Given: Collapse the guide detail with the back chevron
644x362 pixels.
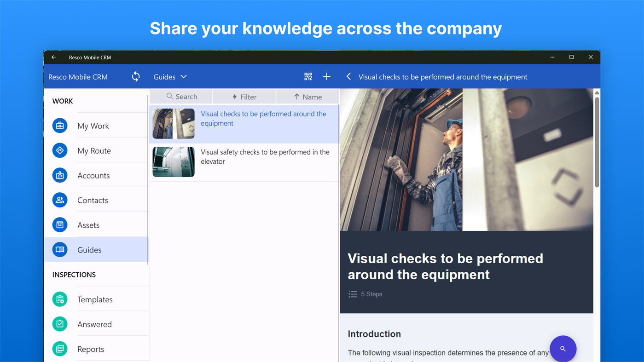Looking at the screenshot, I should tap(348, 76).
